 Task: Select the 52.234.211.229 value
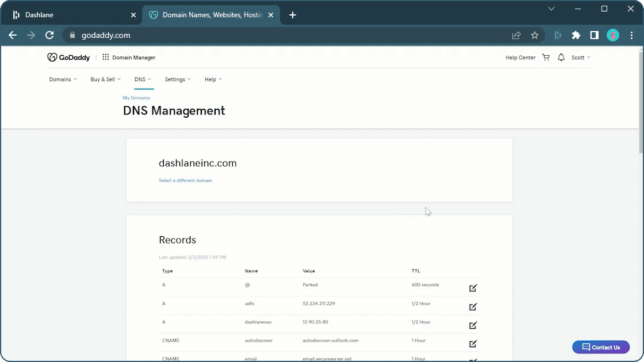click(319, 304)
